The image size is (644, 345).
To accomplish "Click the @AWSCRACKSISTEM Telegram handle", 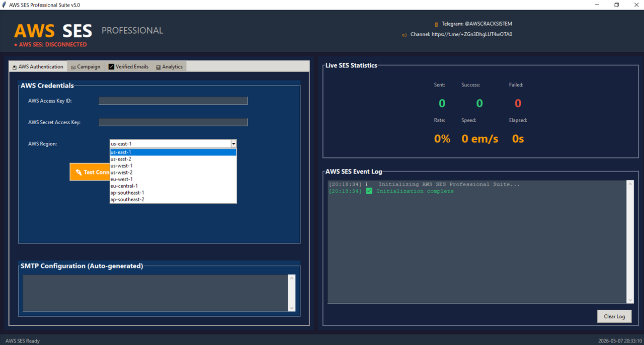I will pyautogui.click(x=488, y=24).
